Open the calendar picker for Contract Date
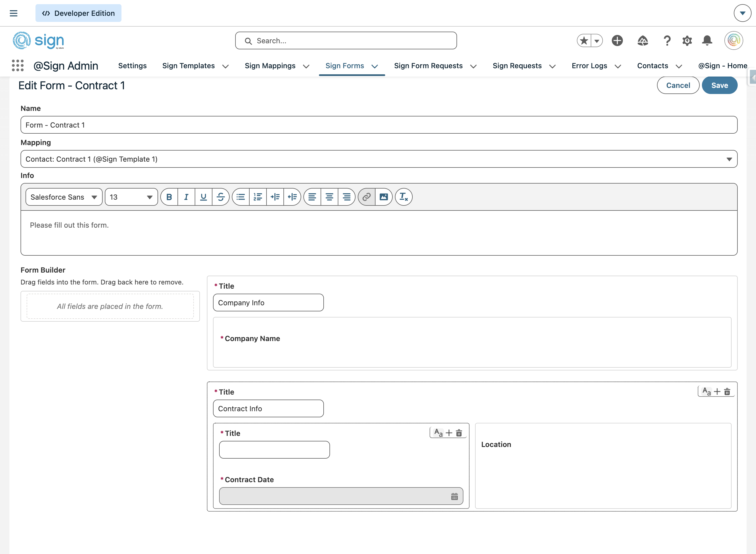This screenshot has width=756, height=554. (454, 497)
